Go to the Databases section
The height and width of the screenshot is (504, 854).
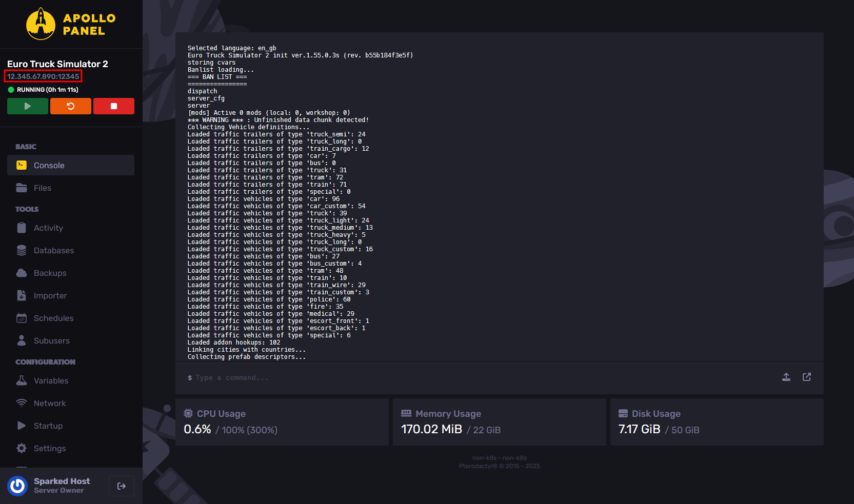click(71, 250)
